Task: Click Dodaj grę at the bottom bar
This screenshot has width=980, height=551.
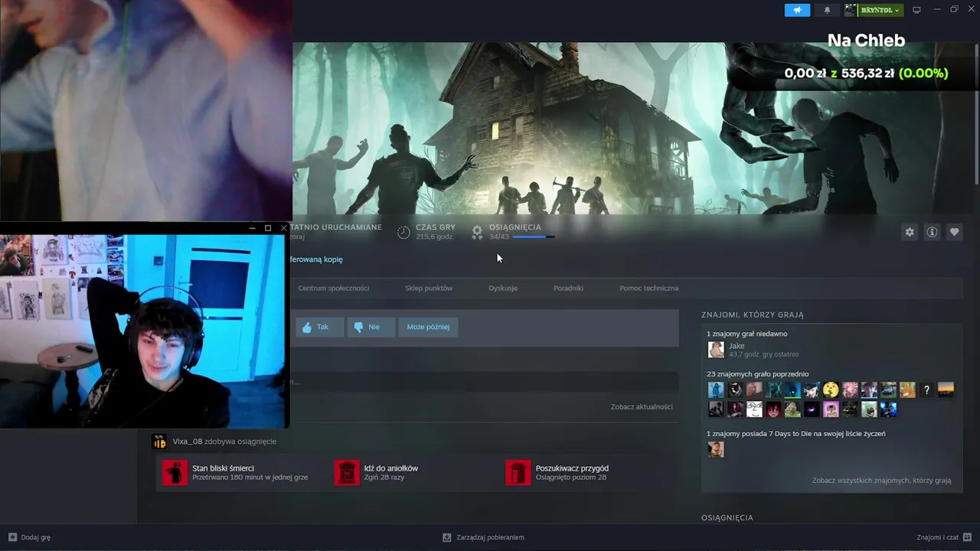Action: [29, 537]
